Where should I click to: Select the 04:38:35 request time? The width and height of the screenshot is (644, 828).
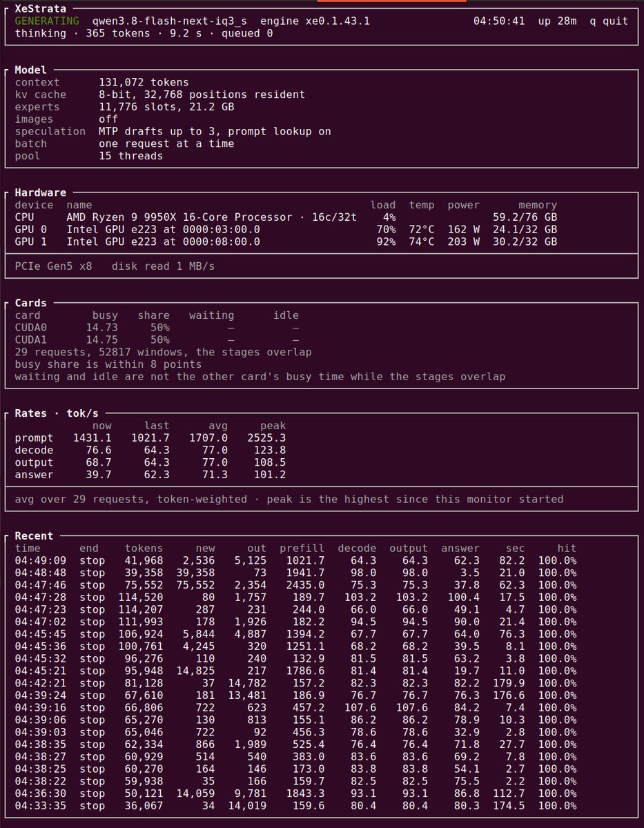[x=40, y=745]
